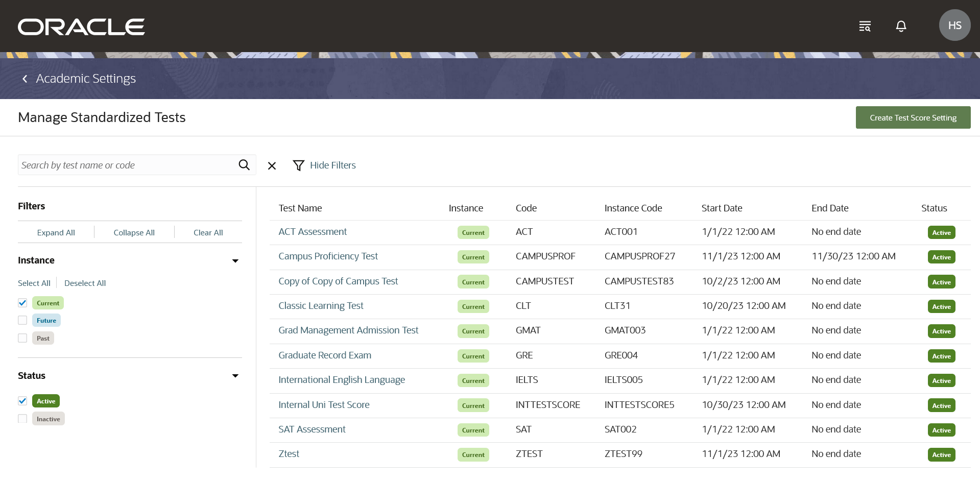Screen dimensions: 980x481
Task: Collapse the Status filter section
Action: tap(235, 376)
